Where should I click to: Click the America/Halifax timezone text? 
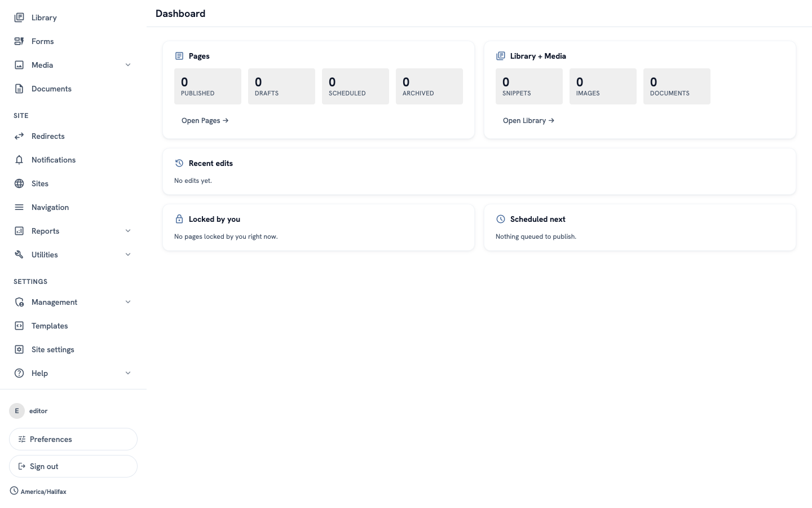point(43,492)
